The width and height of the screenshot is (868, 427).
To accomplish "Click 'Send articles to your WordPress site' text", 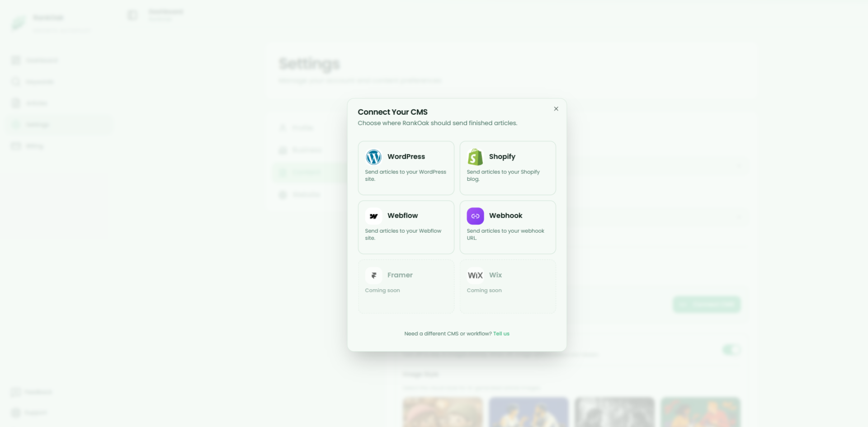I will [406, 175].
